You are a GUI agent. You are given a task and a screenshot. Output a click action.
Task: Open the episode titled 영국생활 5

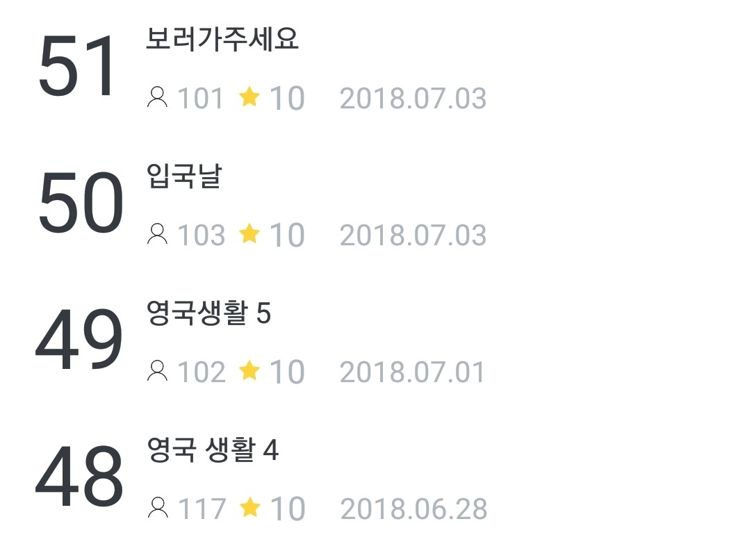click(208, 313)
